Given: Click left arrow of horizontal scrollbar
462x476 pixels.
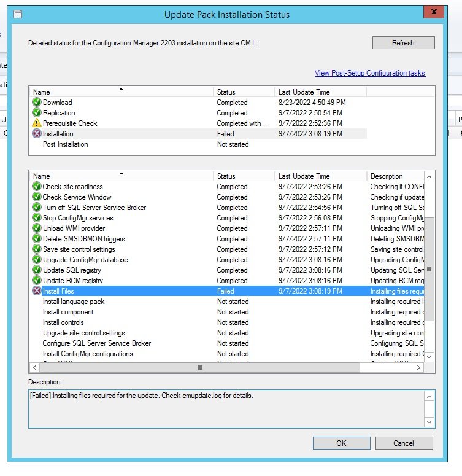Looking at the screenshot, I should (35, 368).
